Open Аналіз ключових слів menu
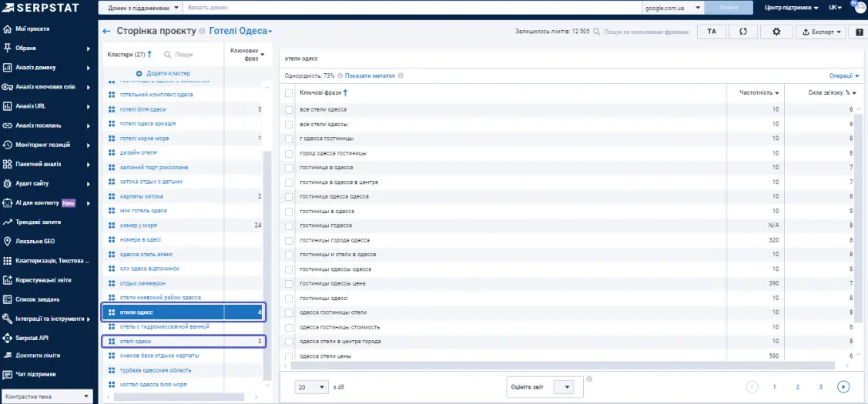Viewport: 868px width, 404px height. 46,87
